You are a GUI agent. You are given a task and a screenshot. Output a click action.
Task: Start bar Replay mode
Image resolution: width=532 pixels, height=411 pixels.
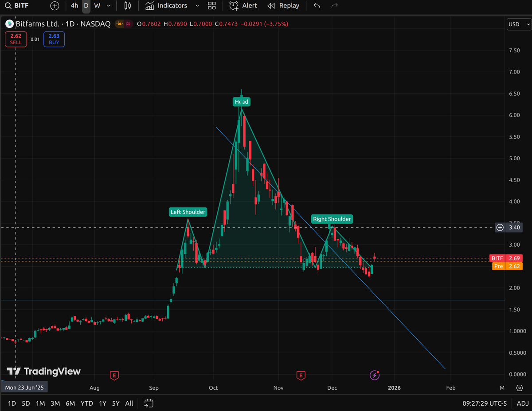tap(283, 6)
